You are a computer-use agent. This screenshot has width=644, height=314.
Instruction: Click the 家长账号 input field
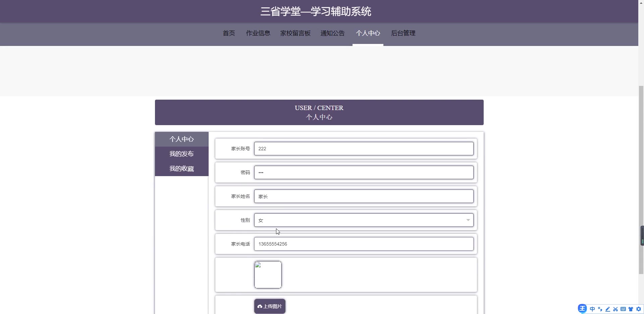coord(364,149)
